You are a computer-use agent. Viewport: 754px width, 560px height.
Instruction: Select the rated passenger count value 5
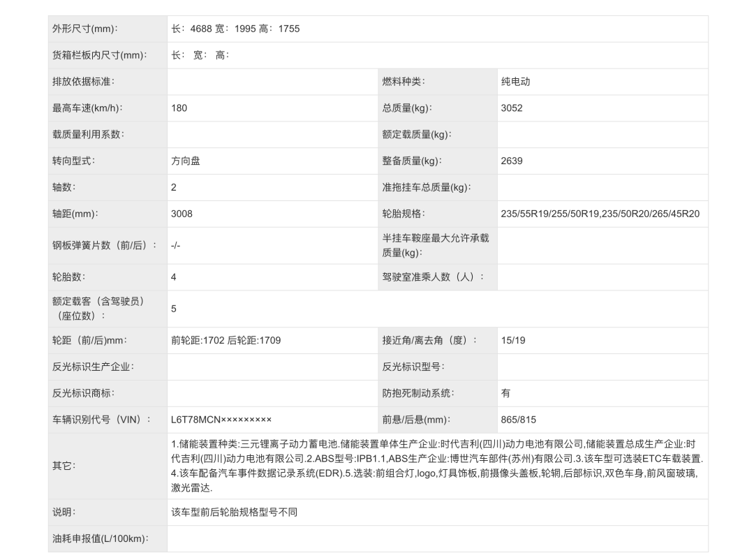pyautogui.click(x=174, y=309)
